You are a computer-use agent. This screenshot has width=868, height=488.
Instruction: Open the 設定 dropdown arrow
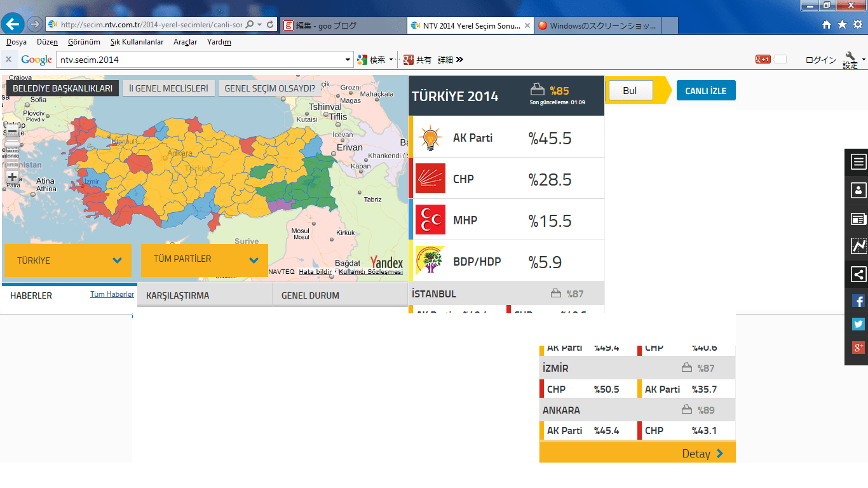(x=864, y=60)
